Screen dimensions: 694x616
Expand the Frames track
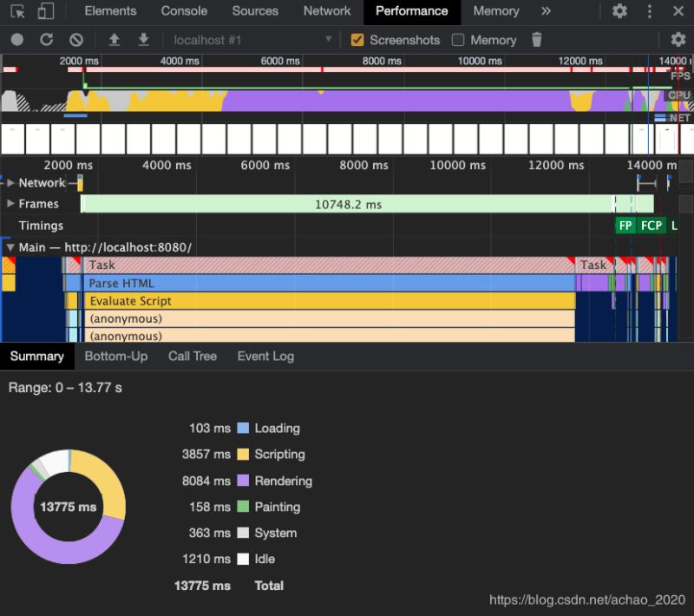[10, 204]
